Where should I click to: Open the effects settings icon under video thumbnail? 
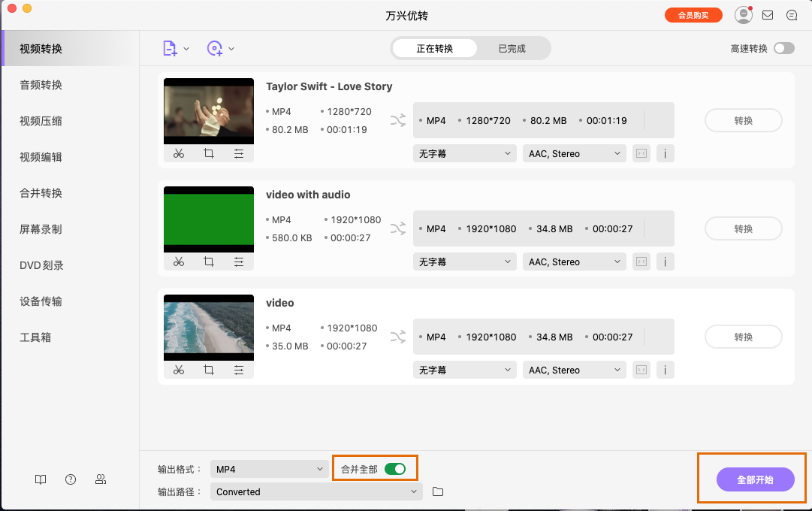[x=238, y=370]
